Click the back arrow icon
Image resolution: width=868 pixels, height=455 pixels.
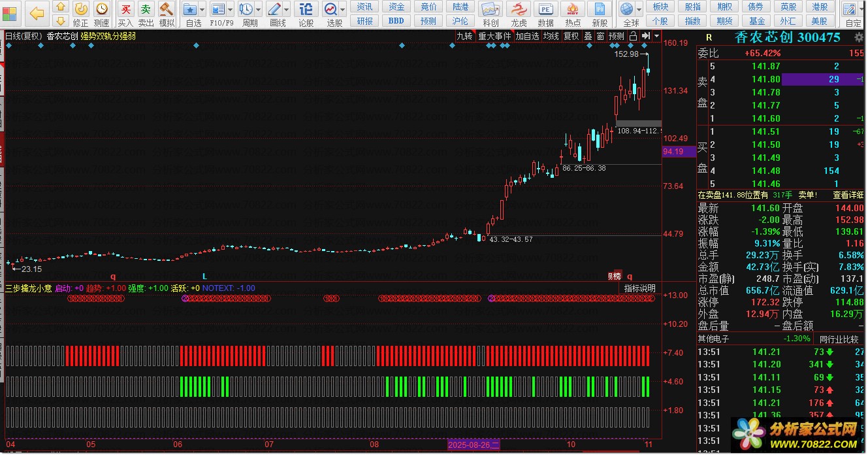click(37, 14)
